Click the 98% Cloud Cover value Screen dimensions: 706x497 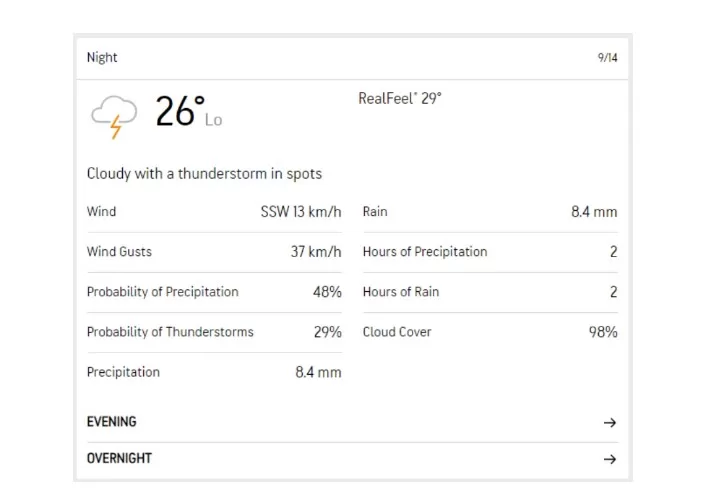(602, 332)
